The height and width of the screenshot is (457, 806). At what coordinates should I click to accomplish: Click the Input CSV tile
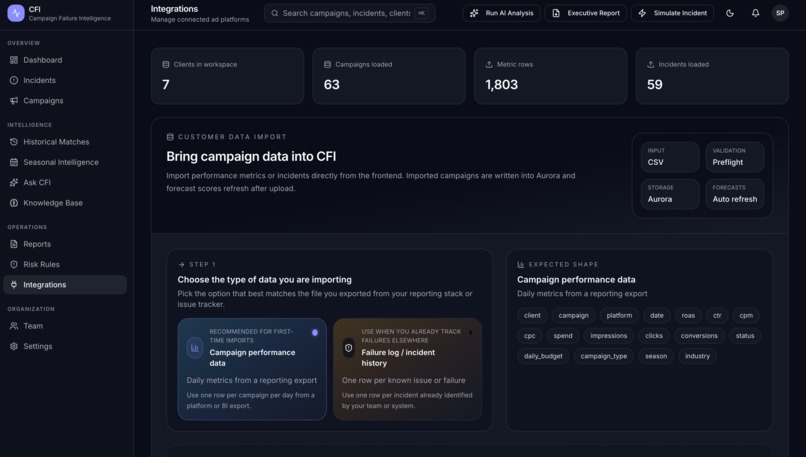pyautogui.click(x=670, y=157)
